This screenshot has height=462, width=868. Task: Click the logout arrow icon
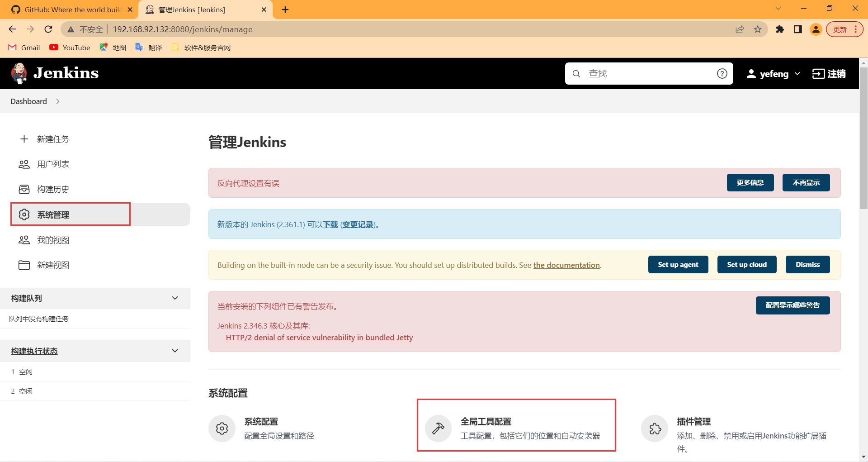pyautogui.click(x=818, y=74)
